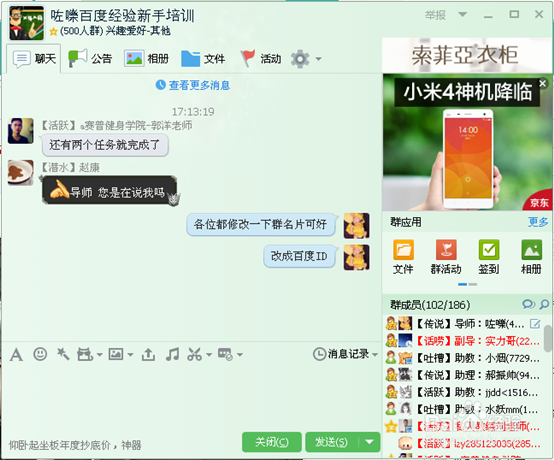
Task: Open the 文件 files tab
Action: click(203, 59)
